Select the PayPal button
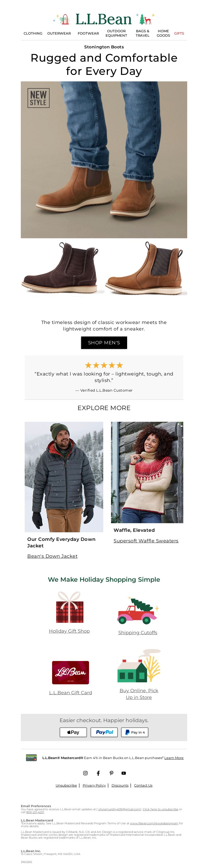 tap(104, 732)
